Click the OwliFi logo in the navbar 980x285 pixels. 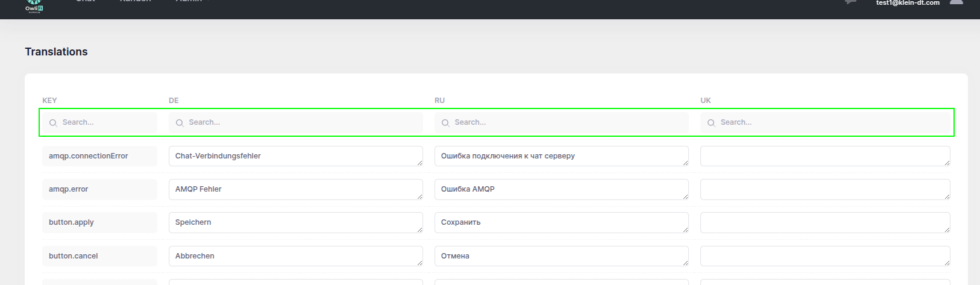click(x=34, y=5)
